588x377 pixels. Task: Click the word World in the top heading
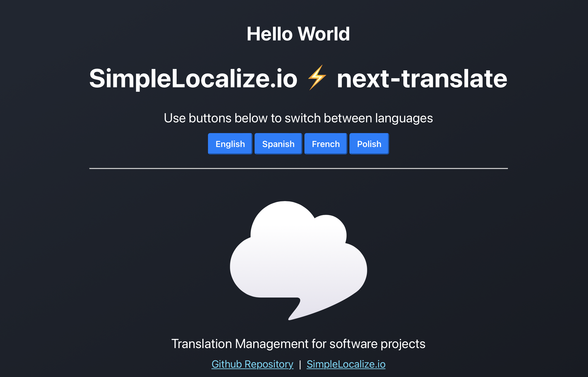click(x=324, y=34)
